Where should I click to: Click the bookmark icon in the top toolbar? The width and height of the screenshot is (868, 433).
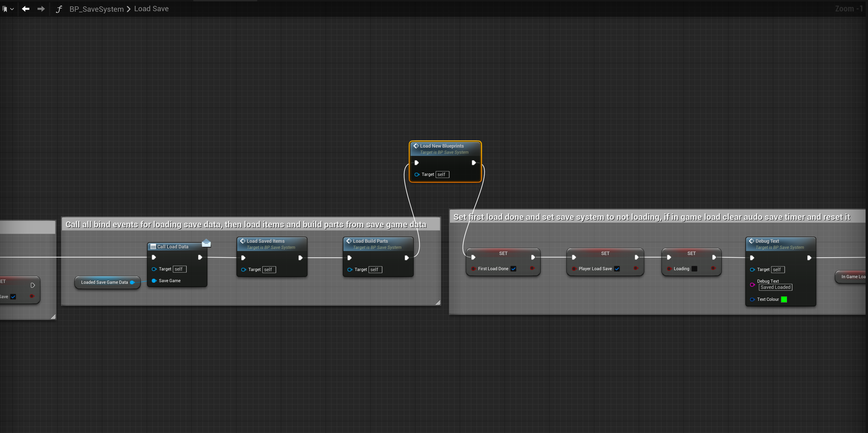tap(5, 9)
